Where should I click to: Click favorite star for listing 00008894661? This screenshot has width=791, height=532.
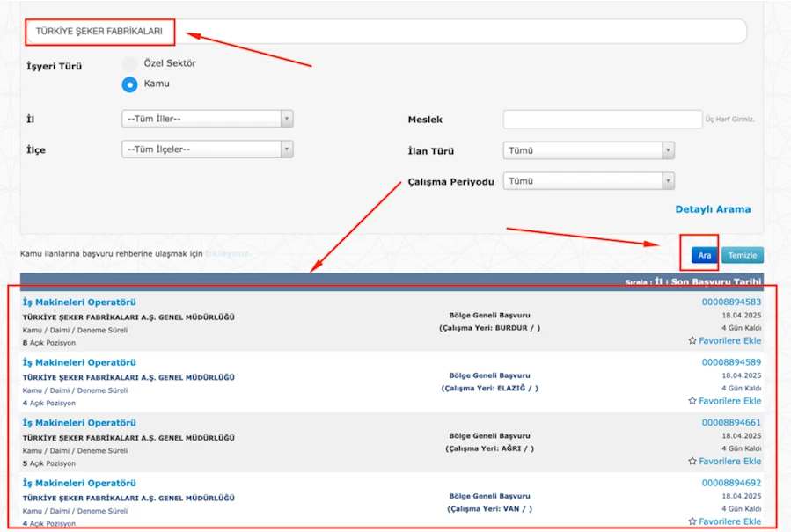692,462
